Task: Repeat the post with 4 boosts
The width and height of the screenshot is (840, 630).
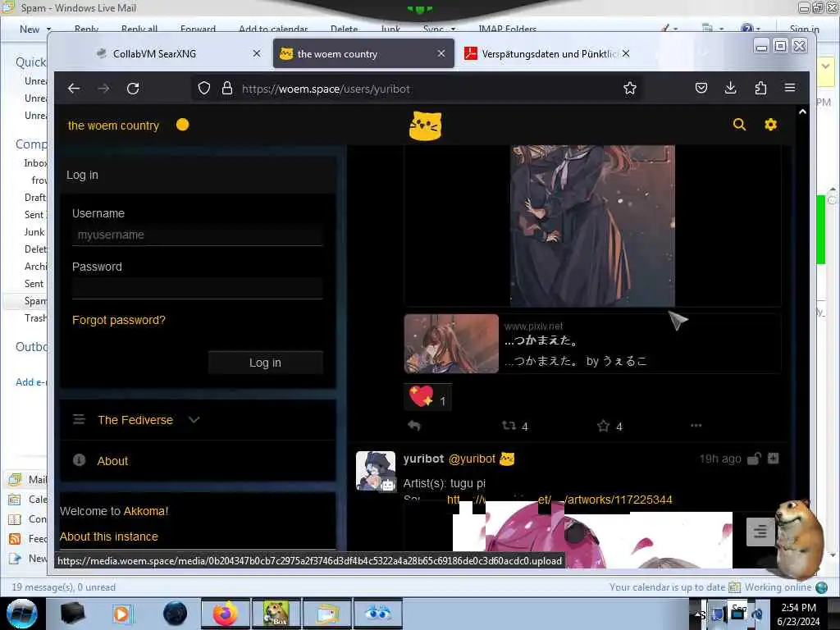Action: pyautogui.click(x=509, y=426)
